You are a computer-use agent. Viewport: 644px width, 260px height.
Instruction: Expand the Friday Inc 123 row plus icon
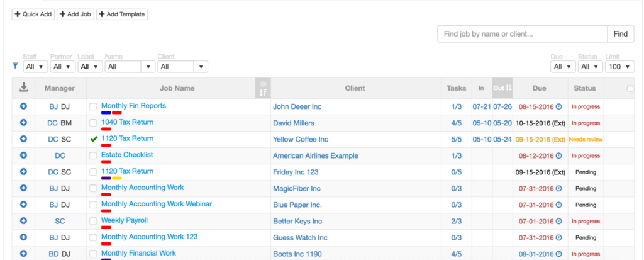[x=23, y=172]
